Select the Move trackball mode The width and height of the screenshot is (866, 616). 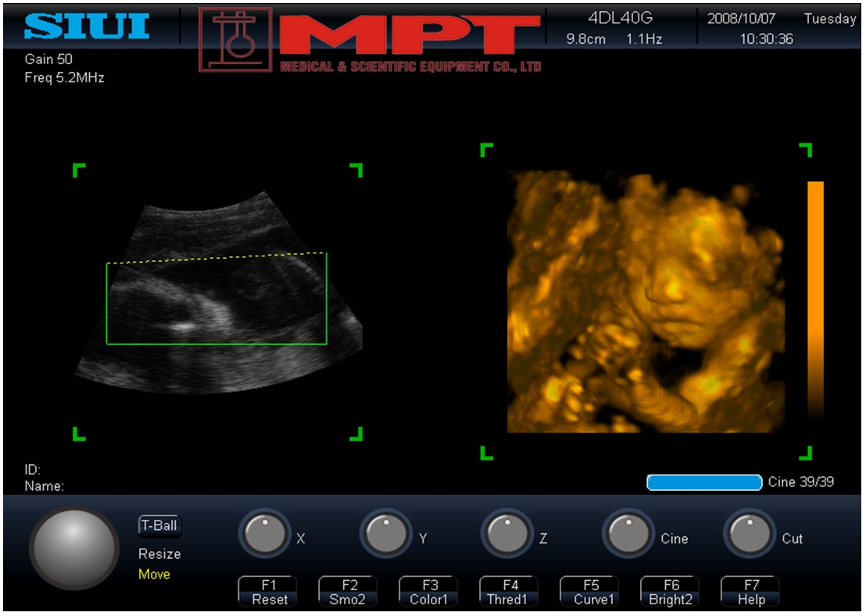154,575
